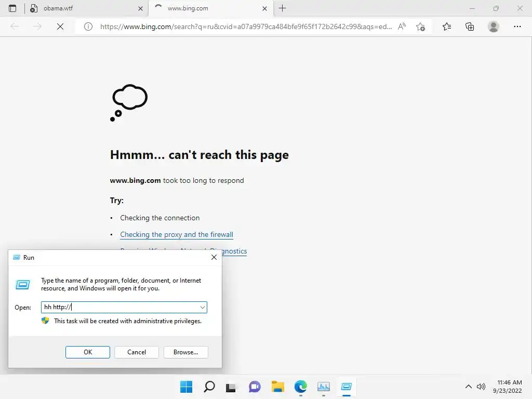Open File Explorer from taskbar
Image resolution: width=532 pixels, height=399 pixels.
pos(277,387)
